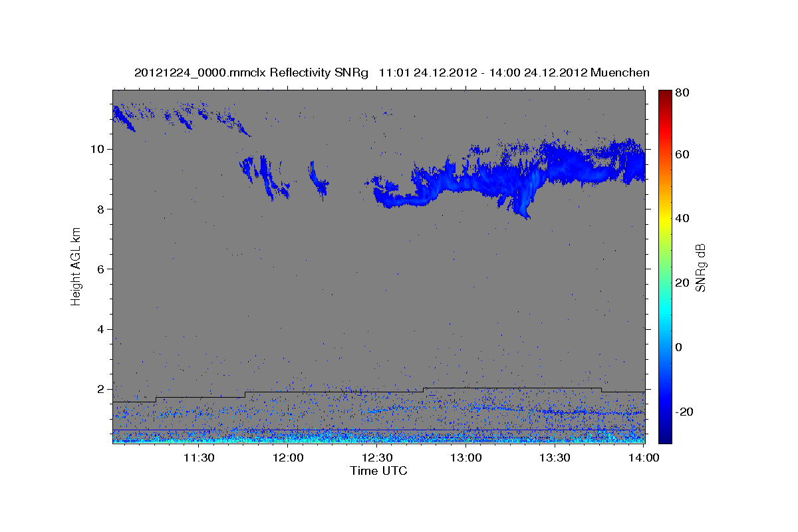Click the plot title text '20121224_0000.mmclx Reflectivity SNRg'
The width and height of the screenshot is (798, 532).
coord(251,73)
